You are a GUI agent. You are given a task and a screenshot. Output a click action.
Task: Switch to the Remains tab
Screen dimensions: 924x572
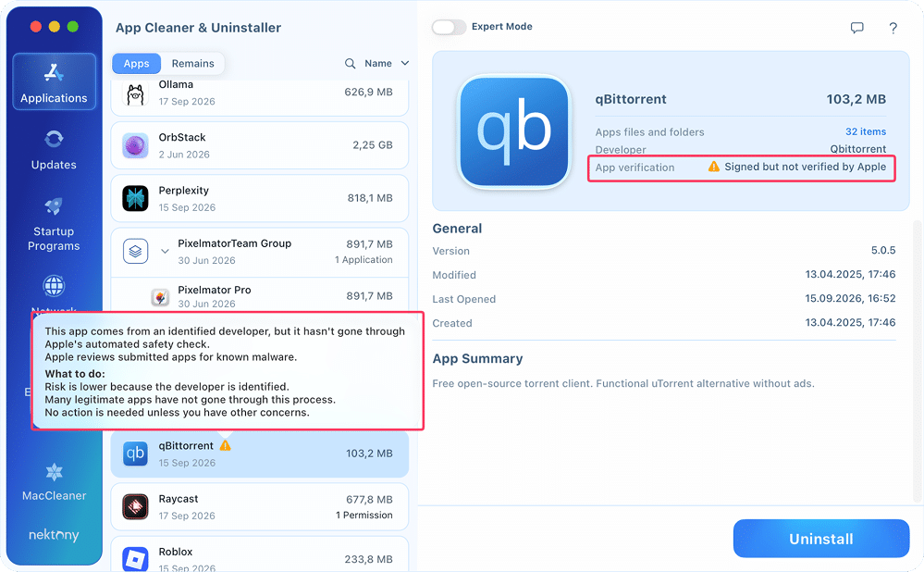pyautogui.click(x=192, y=64)
